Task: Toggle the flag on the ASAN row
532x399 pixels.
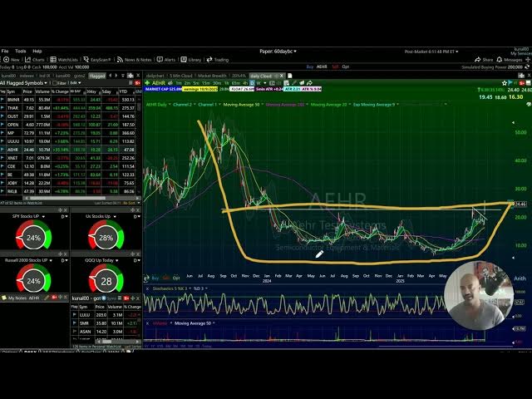Action: pos(74,332)
